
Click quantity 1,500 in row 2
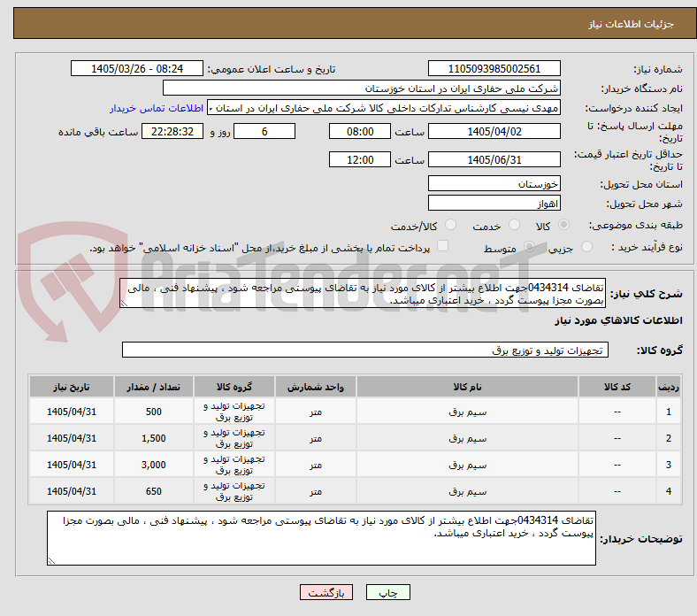pyautogui.click(x=153, y=438)
